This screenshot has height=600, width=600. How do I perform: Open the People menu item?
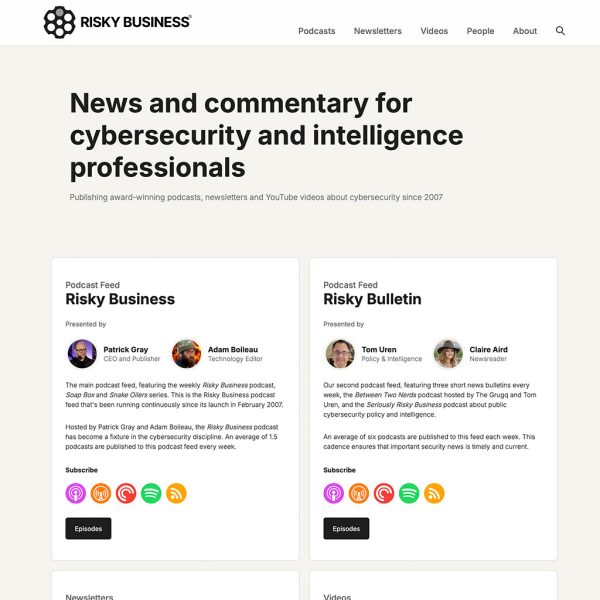click(480, 31)
